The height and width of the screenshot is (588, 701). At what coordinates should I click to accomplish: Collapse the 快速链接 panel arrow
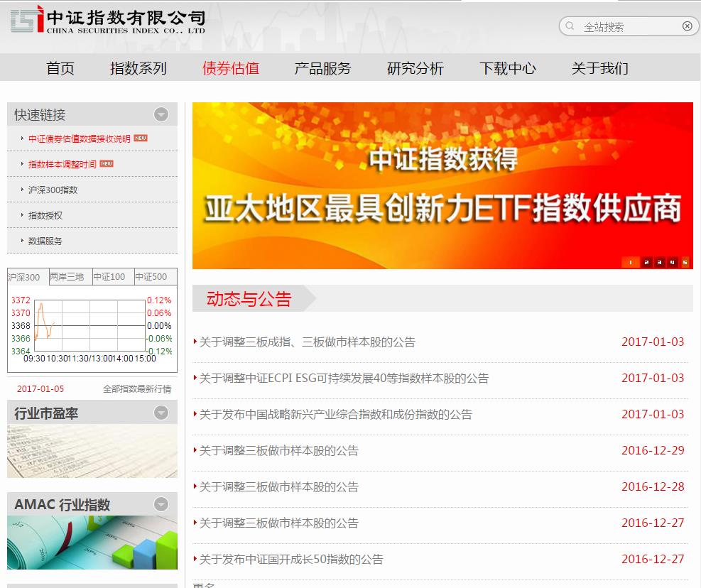click(161, 114)
